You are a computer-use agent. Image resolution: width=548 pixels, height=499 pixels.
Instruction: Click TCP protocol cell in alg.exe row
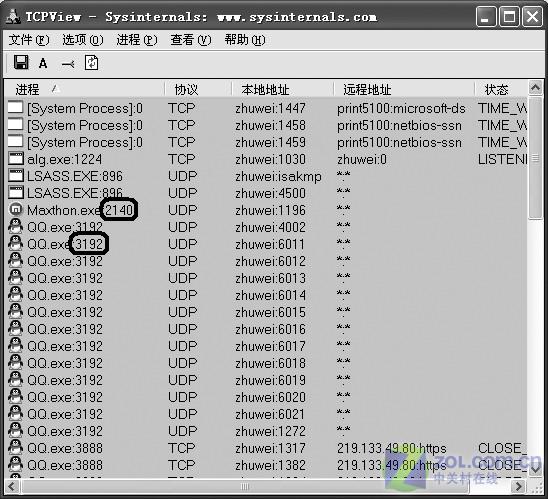(x=182, y=159)
